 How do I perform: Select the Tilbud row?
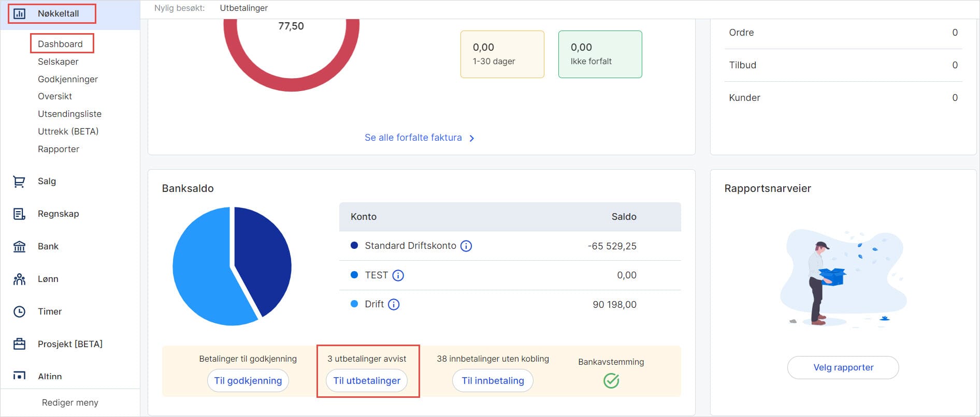843,65
